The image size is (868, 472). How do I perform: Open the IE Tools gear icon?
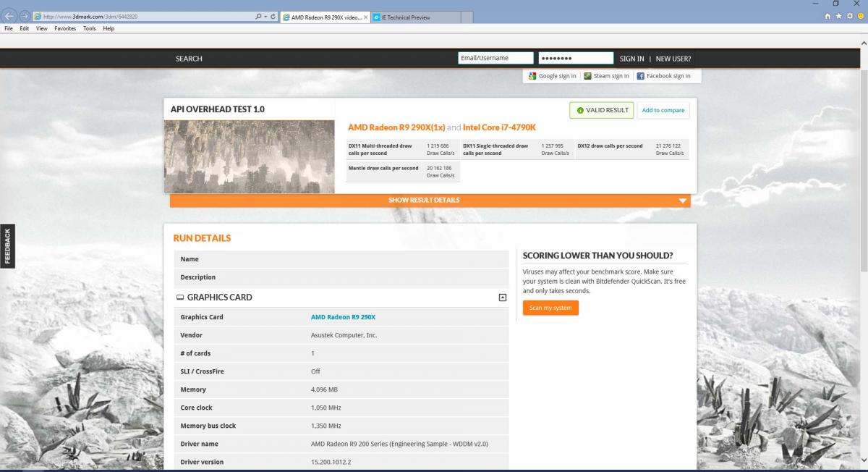click(849, 16)
